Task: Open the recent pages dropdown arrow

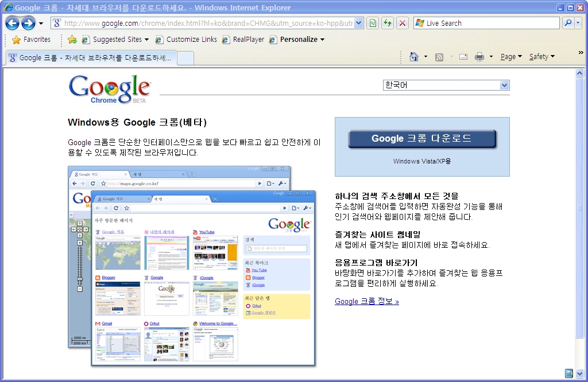Action: coord(41,23)
